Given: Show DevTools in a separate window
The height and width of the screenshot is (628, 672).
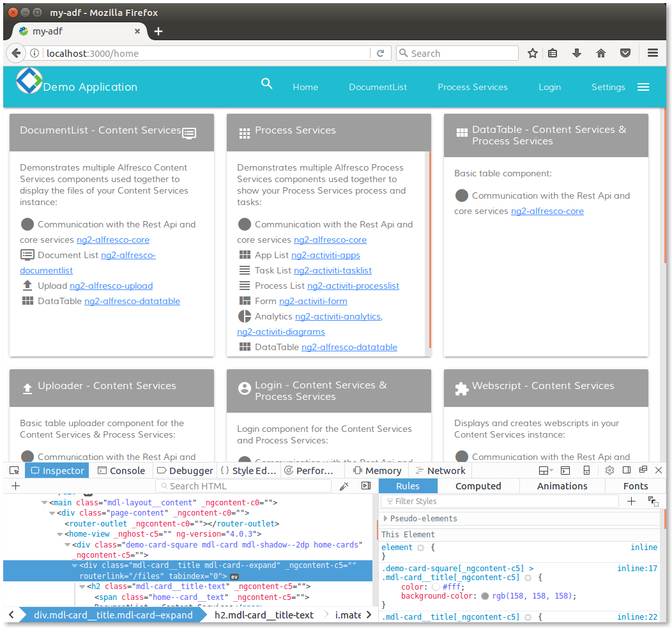Looking at the screenshot, I should [643, 470].
